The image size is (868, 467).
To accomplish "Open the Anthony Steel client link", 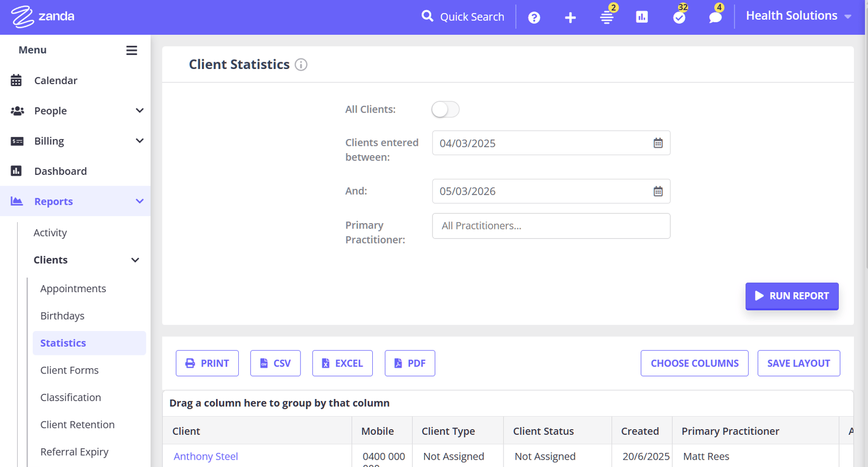I will [x=206, y=456].
